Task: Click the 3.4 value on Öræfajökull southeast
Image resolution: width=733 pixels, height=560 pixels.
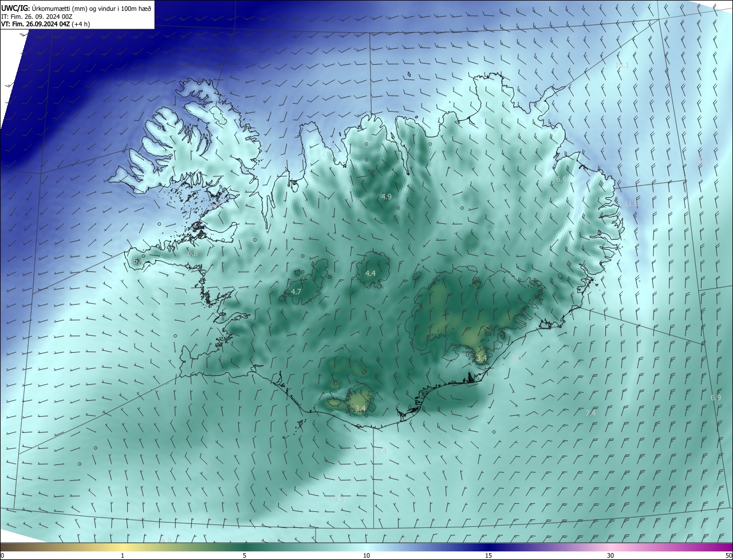Action: click(x=482, y=358)
